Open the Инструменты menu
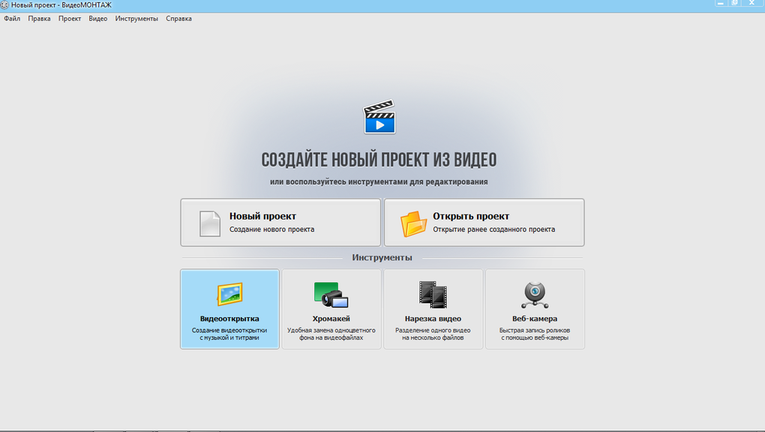Image resolution: width=765 pixels, height=432 pixels. [x=137, y=19]
